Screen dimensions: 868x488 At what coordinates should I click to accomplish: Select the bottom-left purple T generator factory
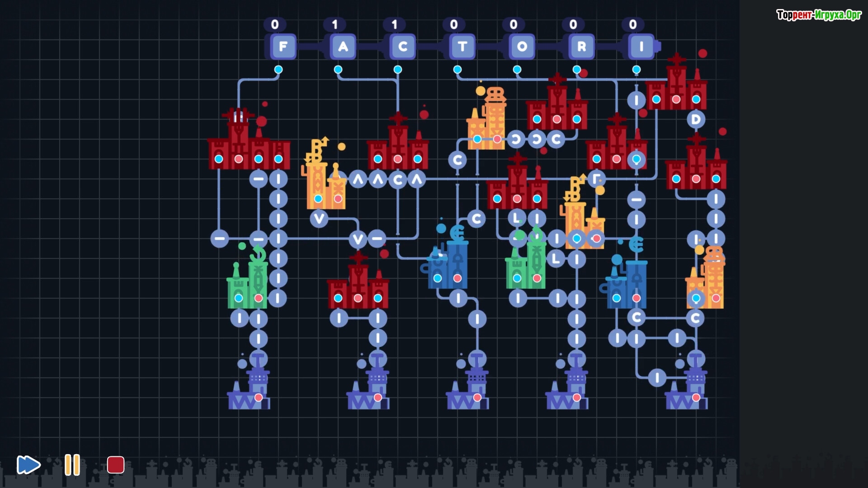point(250,386)
